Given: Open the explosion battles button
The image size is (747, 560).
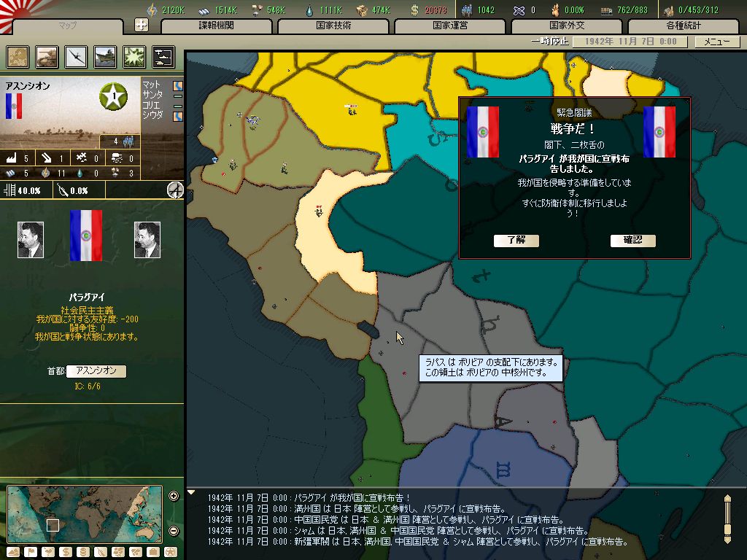Looking at the screenshot, I should coord(134,57).
